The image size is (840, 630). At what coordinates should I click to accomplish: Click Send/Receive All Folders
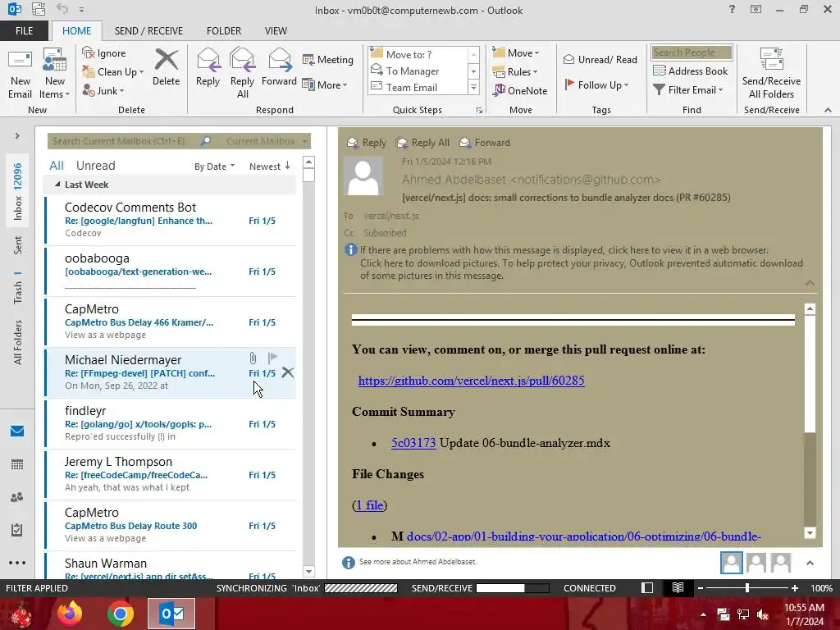coord(771,74)
